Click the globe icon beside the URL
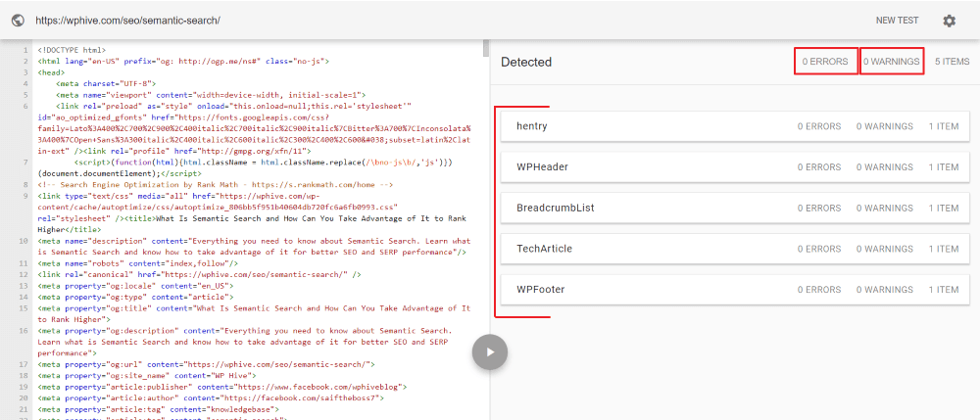The width and height of the screenshot is (980, 420). [18, 20]
